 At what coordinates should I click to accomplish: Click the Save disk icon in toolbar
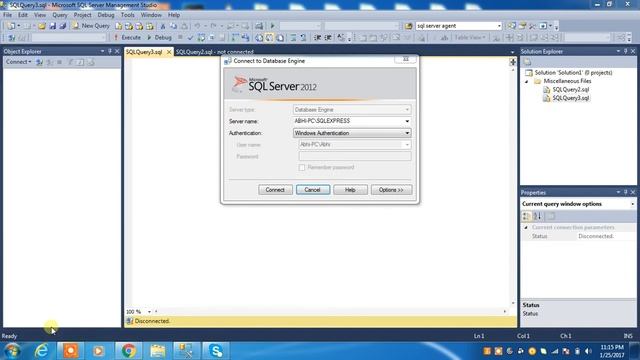(53, 26)
